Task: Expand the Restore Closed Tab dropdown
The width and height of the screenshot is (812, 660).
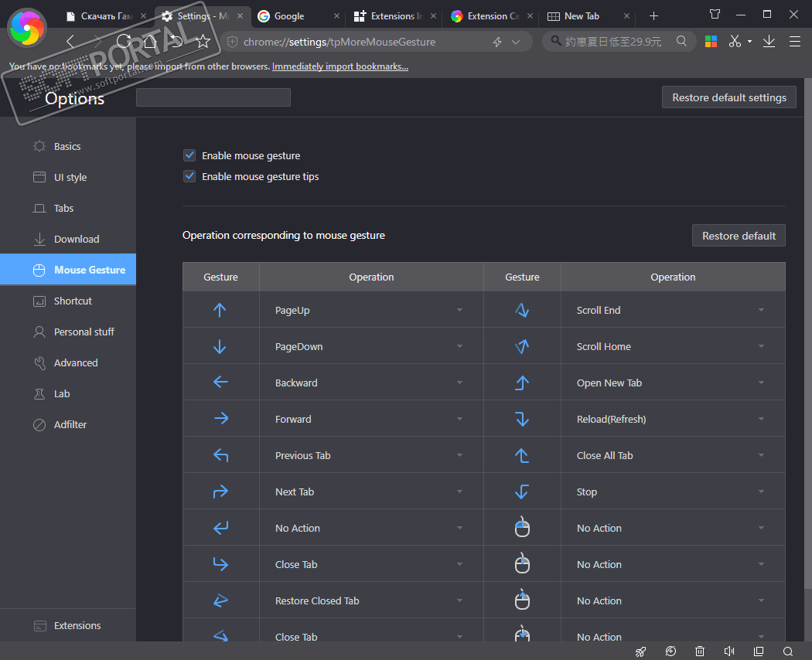Action: coord(371,600)
